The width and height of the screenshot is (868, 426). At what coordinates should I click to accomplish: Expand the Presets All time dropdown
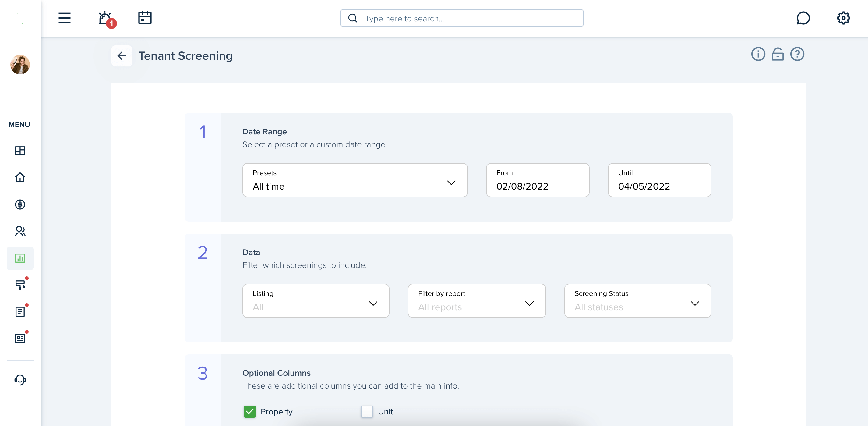(x=355, y=180)
